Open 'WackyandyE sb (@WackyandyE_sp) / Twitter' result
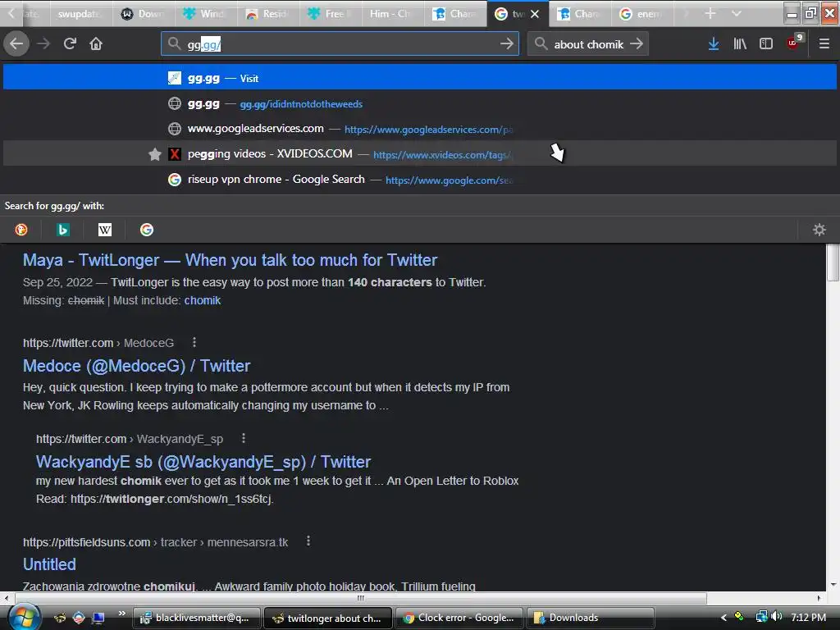Screen dimensions: 840x630 tap(203, 462)
